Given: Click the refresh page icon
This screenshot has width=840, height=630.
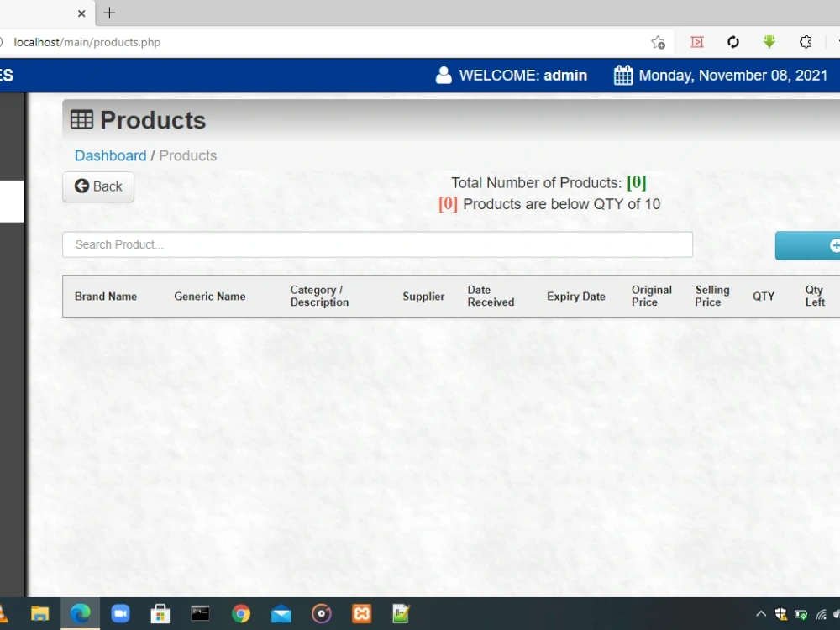Looking at the screenshot, I should [x=732, y=41].
